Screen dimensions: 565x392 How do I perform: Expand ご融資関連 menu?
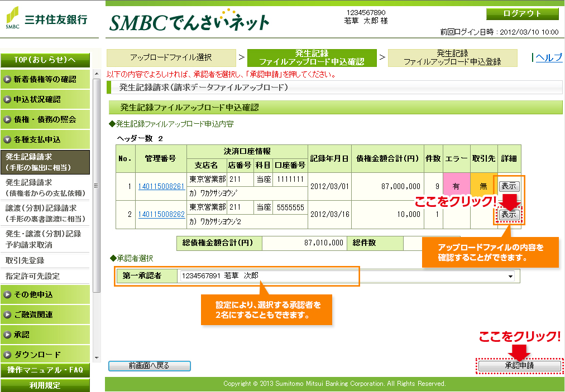[45, 314]
